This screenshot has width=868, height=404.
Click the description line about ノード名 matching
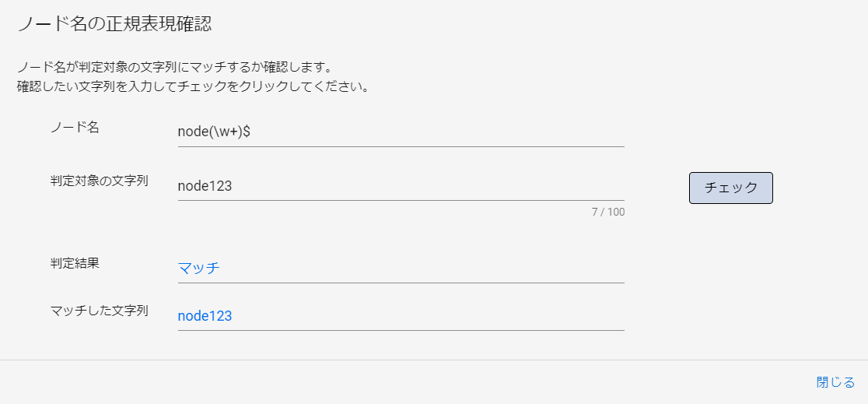pyautogui.click(x=180, y=67)
